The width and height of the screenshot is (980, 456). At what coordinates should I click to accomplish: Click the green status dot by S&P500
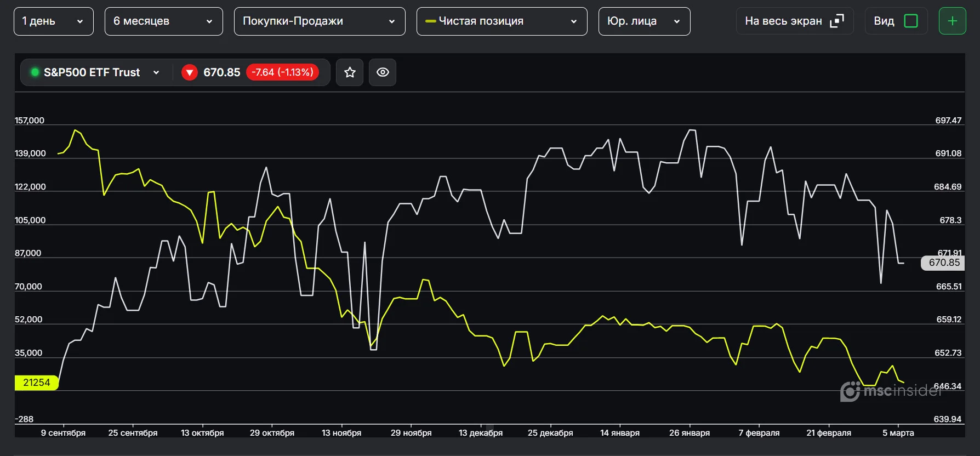(x=35, y=72)
